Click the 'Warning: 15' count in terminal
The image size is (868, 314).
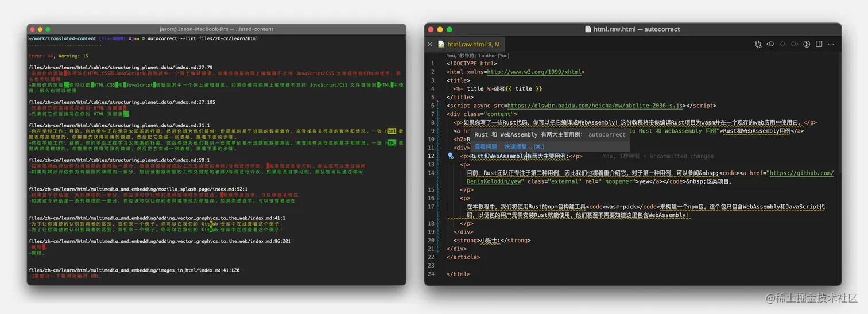(74, 56)
